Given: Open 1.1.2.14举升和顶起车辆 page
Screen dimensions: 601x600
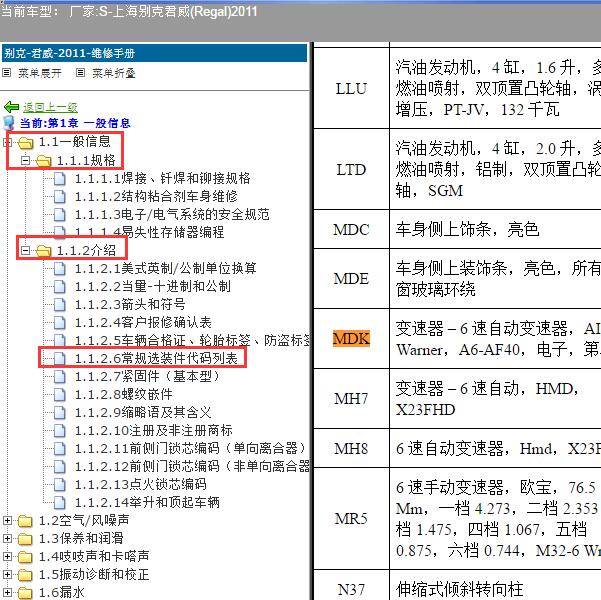Looking at the screenshot, I should 147,503.
